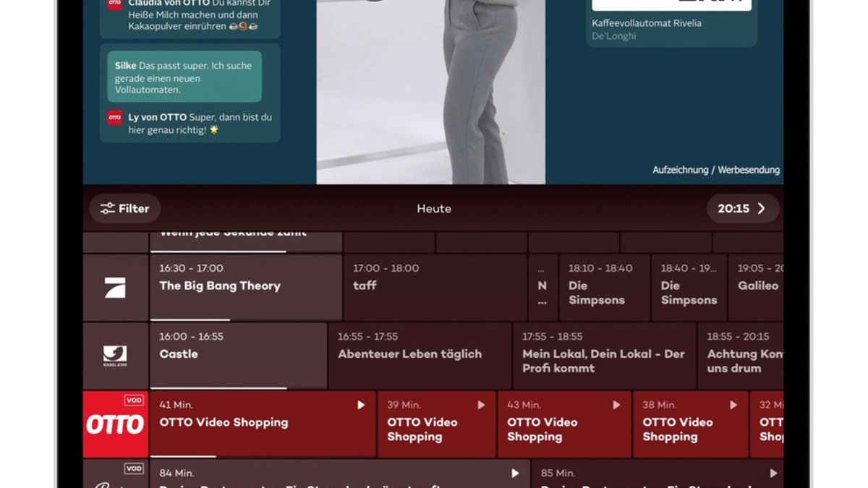This screenshot has height=488, width=868.
Task: Select the Kabel Eins channel logo
Action: tap(115, 355)
